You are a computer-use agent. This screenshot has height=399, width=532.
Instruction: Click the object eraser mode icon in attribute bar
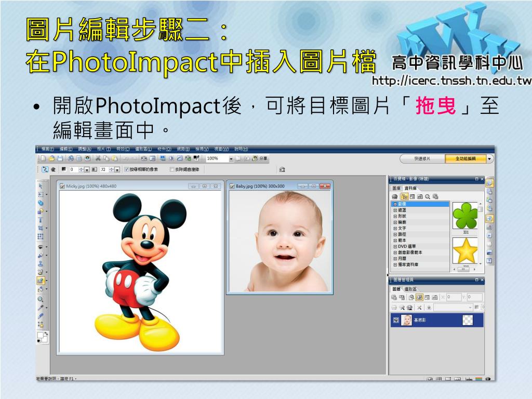click(54, 169)
